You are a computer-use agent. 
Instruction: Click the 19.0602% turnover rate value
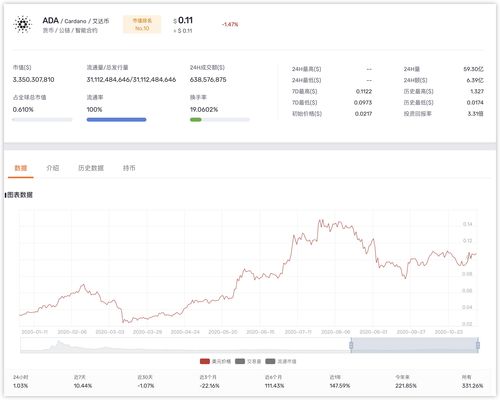[204, 109]
